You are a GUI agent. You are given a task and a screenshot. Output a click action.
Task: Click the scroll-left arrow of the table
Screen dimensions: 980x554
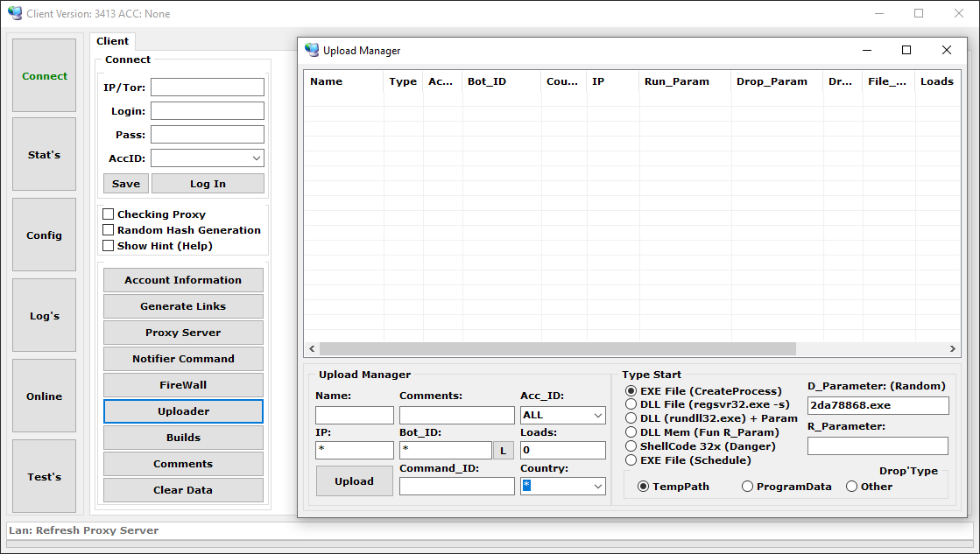pyautogui.click(x=312, y=348)
